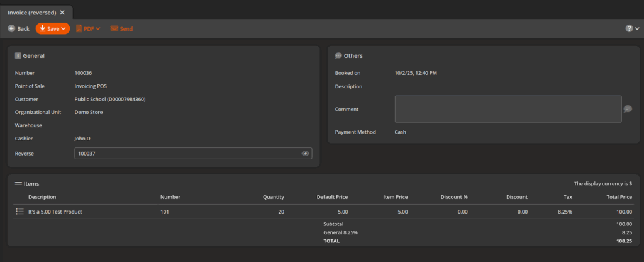644x262 pixels.
Task: Expand the PDF options arrow
Action: coord(98,28)
